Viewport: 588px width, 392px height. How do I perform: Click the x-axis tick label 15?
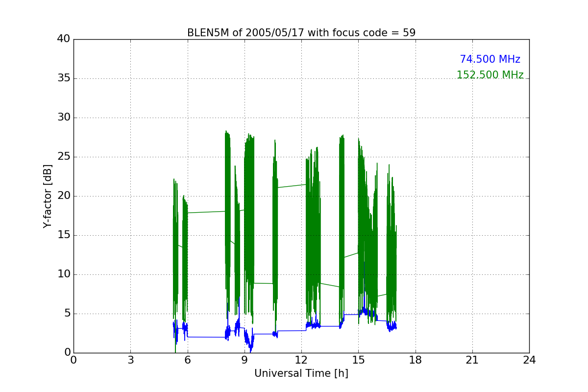[x=358, y=360]
